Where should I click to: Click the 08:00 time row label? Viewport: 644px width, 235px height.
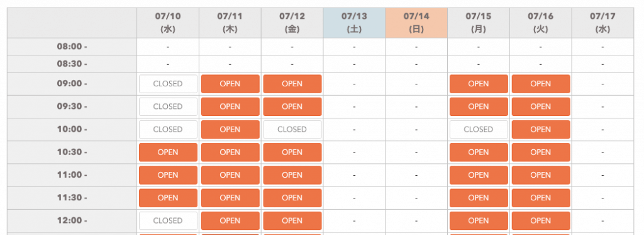pos(72,47)
